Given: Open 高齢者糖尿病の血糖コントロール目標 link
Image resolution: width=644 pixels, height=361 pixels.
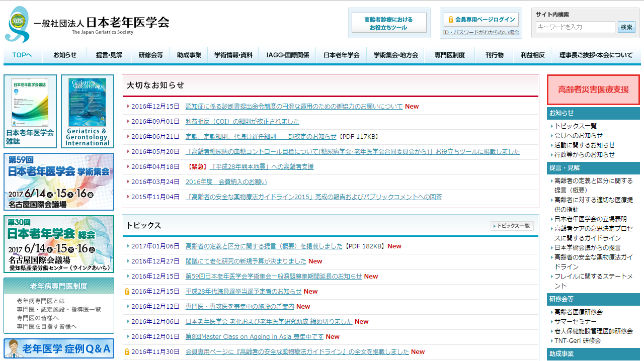Looking at the screenshot, I should coord(353,152).
